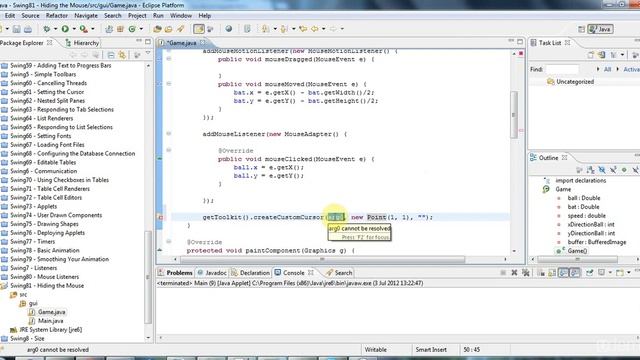Image resolution: width=640 pixels, height=360 pixels.
Task: Open the Run menu
Action: tap(158, 16)
